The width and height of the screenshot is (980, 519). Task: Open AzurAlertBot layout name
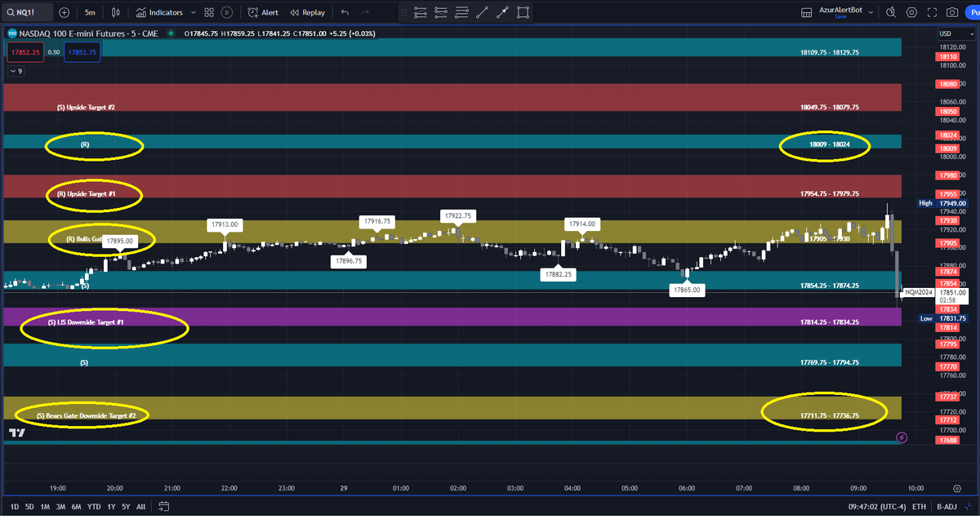tap(842, 9)
